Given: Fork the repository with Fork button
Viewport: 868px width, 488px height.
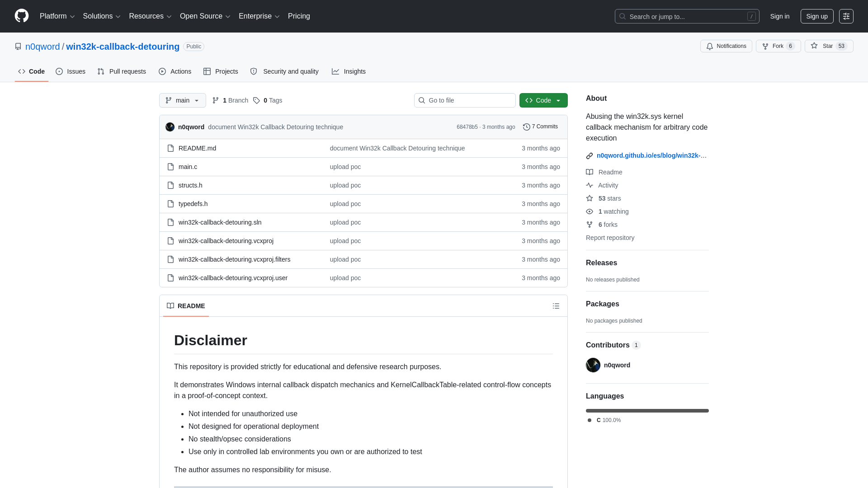Looking at the screenshot, I should pos(778,46).
